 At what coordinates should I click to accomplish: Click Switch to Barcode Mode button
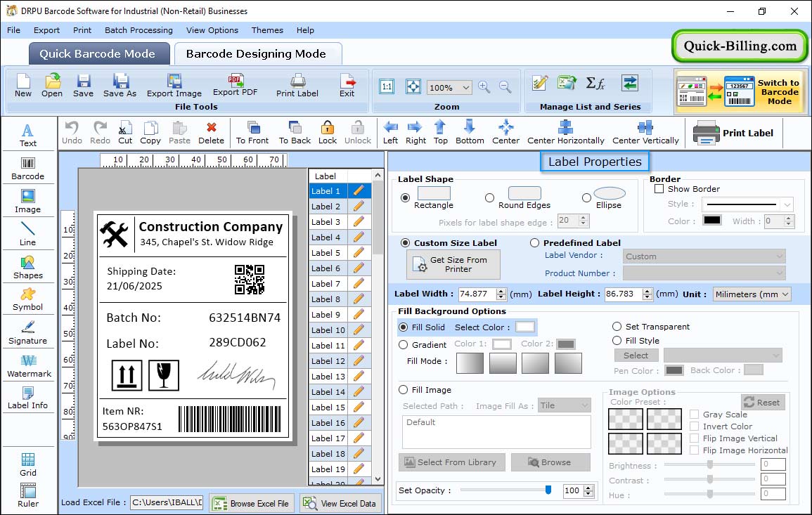[x=740, y=91]
